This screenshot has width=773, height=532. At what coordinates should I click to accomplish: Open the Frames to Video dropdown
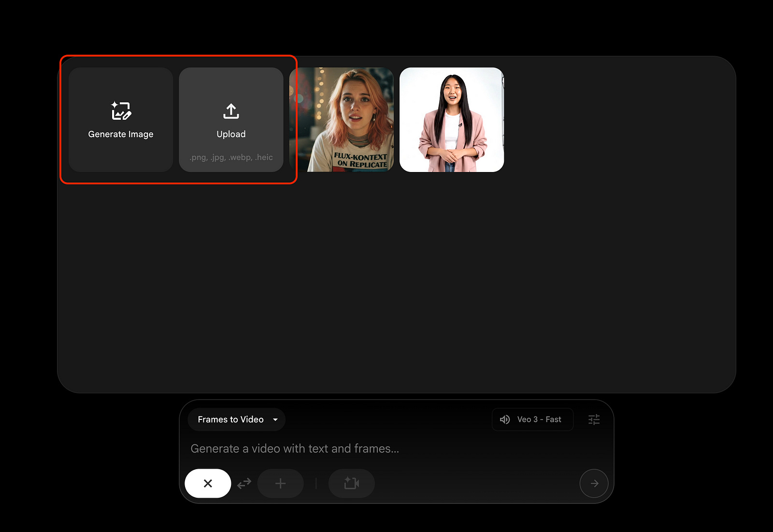click(237, 419)
